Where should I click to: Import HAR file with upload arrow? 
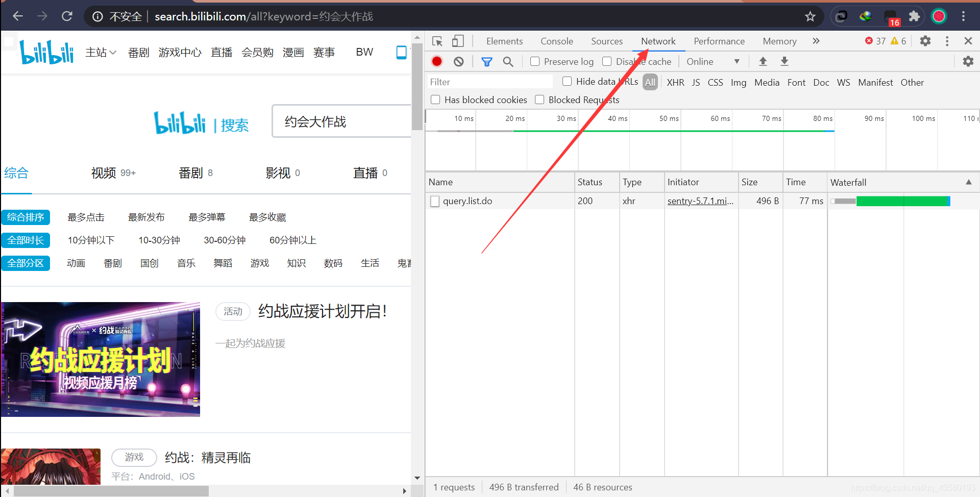763,62
